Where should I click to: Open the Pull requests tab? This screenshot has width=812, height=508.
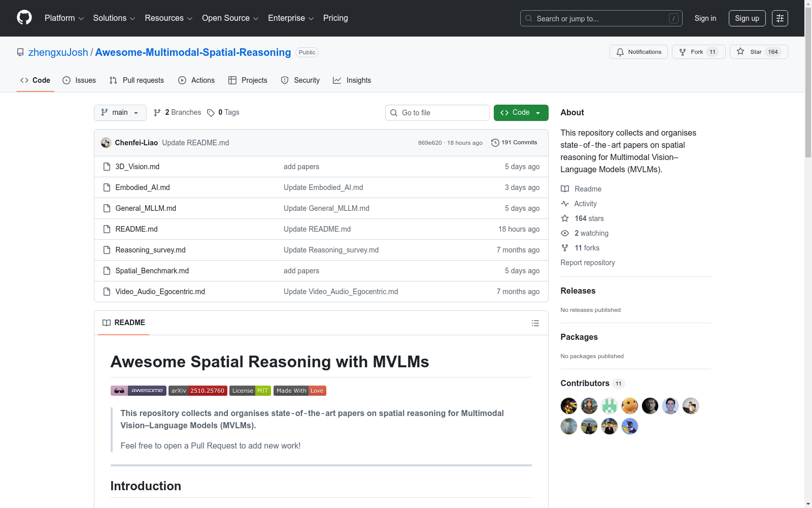tap(137, 80)
